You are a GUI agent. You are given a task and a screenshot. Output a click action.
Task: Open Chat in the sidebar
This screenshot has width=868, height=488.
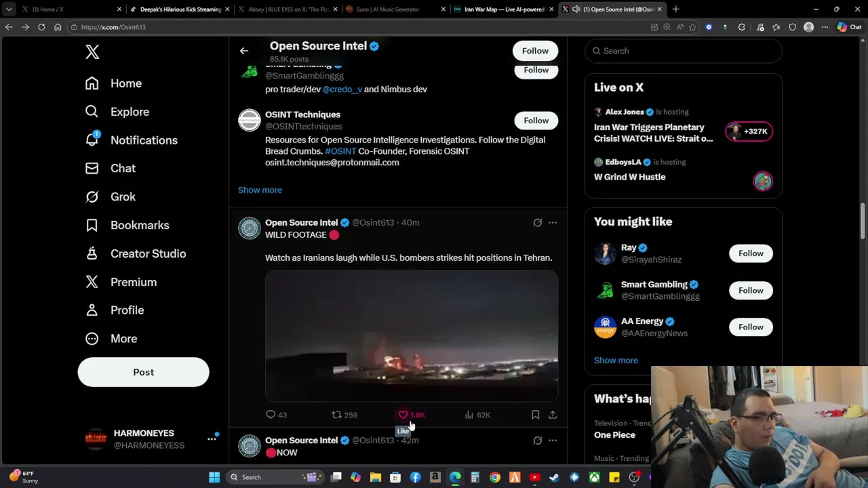[x=110, y=168]
